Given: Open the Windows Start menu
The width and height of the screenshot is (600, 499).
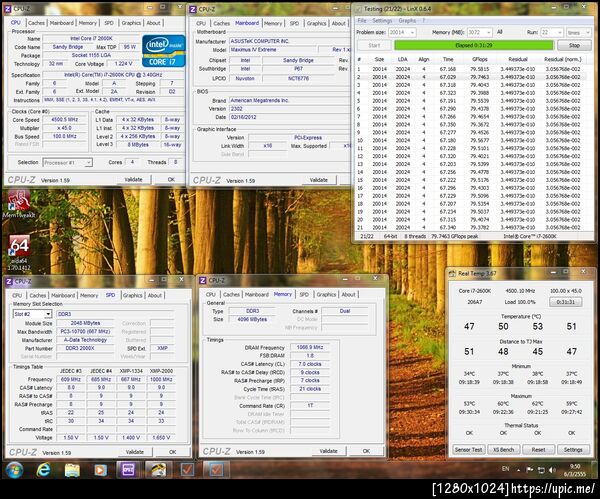Looking at the screenshot, I should pyautogui.click(x=14, y=470).
